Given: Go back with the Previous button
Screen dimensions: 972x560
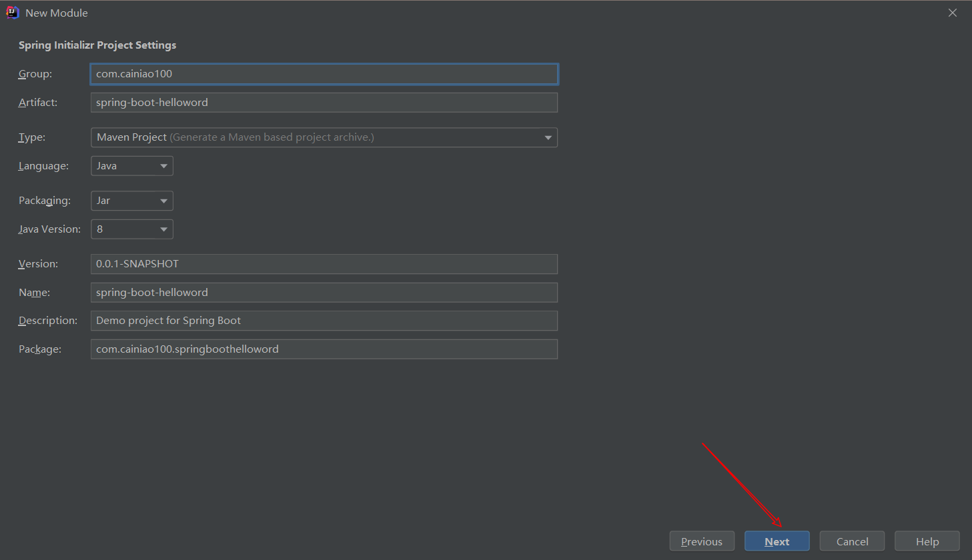Looking at the screenshot, I should pyautogui.click(x=702, y=541).
